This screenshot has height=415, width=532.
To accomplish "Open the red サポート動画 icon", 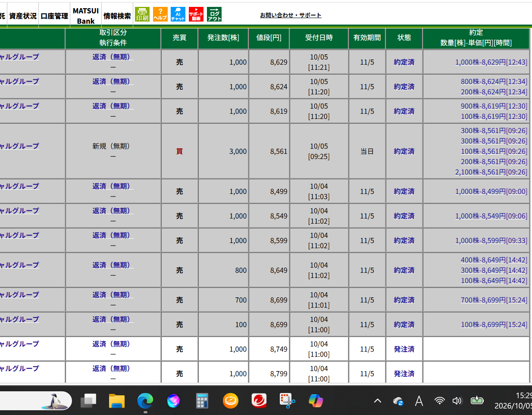I will tap(196, 14).
